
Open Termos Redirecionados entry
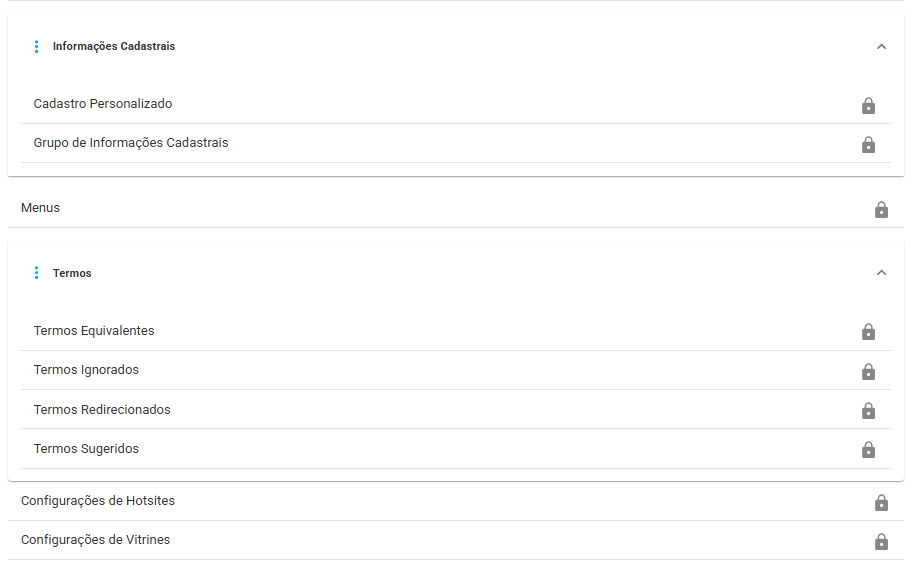point(455,409)
